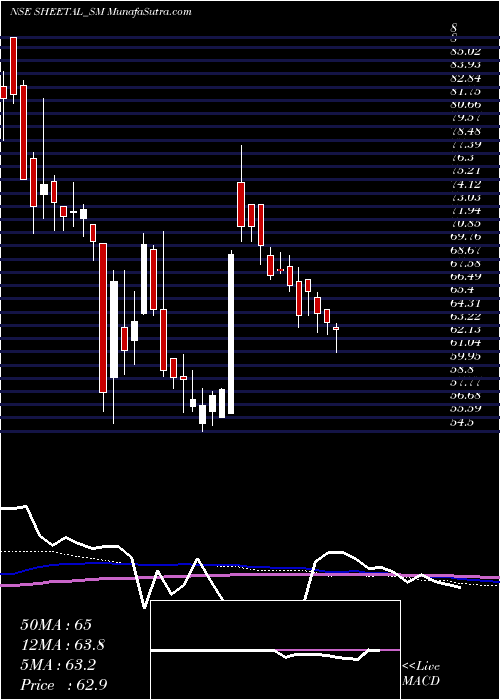Choose the 61.04 axis label
Viewport: 500px width, 700px height.
(x=465, y=342)
